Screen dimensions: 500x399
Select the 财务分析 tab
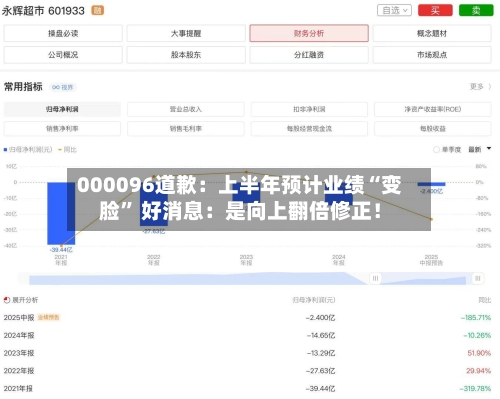click(309, 33)
